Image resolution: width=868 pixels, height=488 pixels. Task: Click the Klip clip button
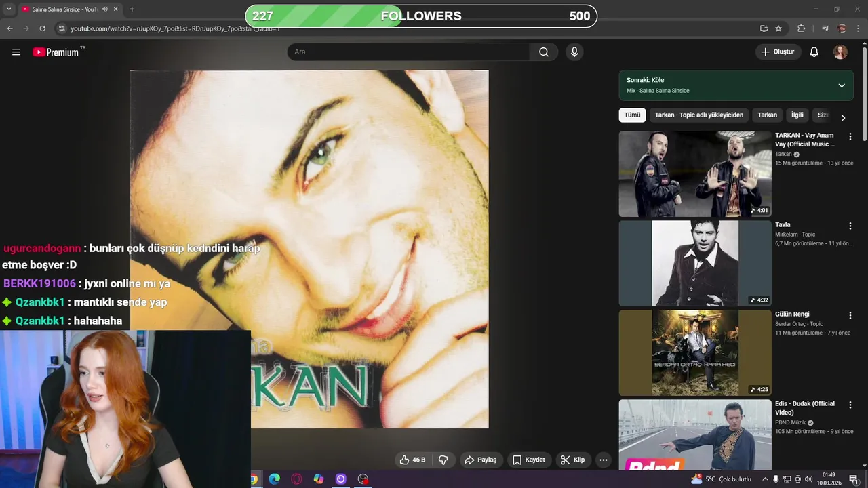point(573,460)
